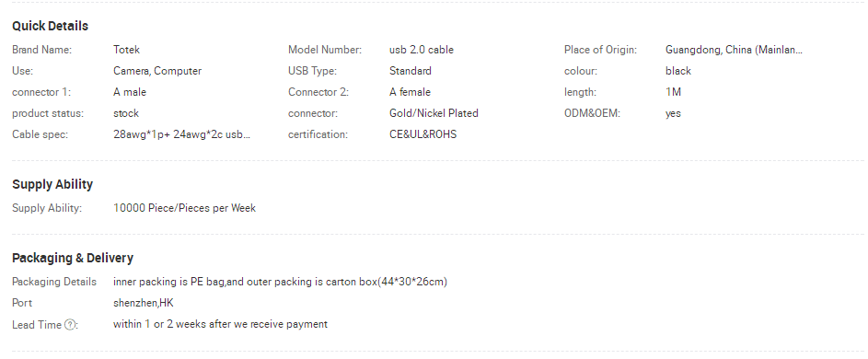Click the Connector 2 value A female

point(410,92)
